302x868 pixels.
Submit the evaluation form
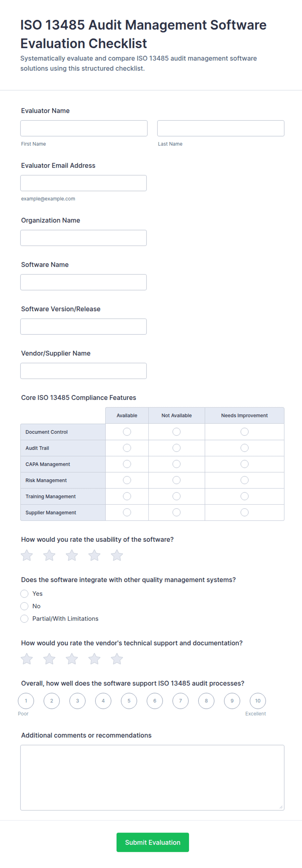coord(153,842)
